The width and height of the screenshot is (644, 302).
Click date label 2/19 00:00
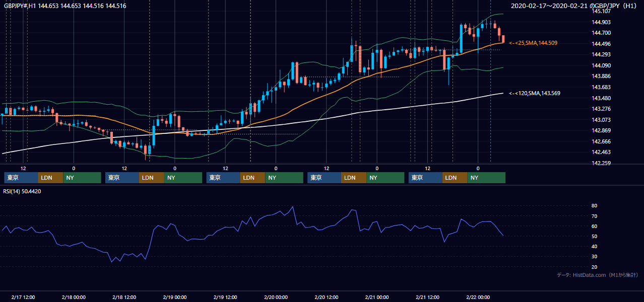tap(175, 297)
